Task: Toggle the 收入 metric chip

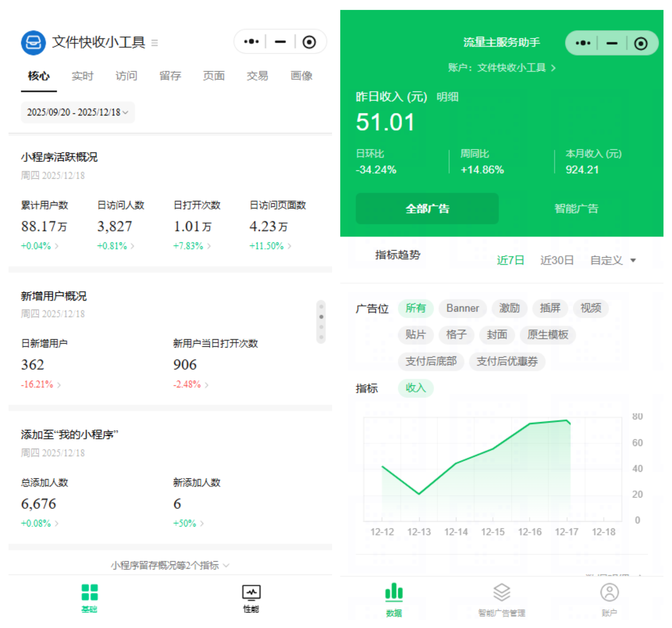Action: tap(416, 388)
